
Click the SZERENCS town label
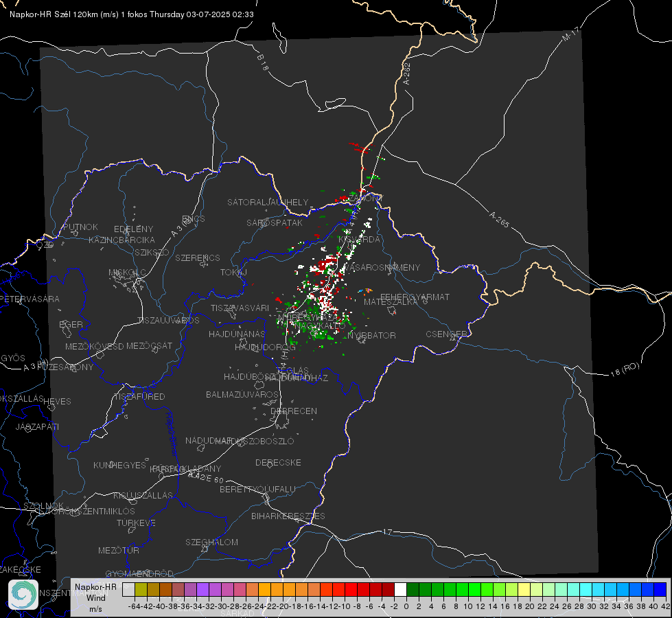pos(198,257)
